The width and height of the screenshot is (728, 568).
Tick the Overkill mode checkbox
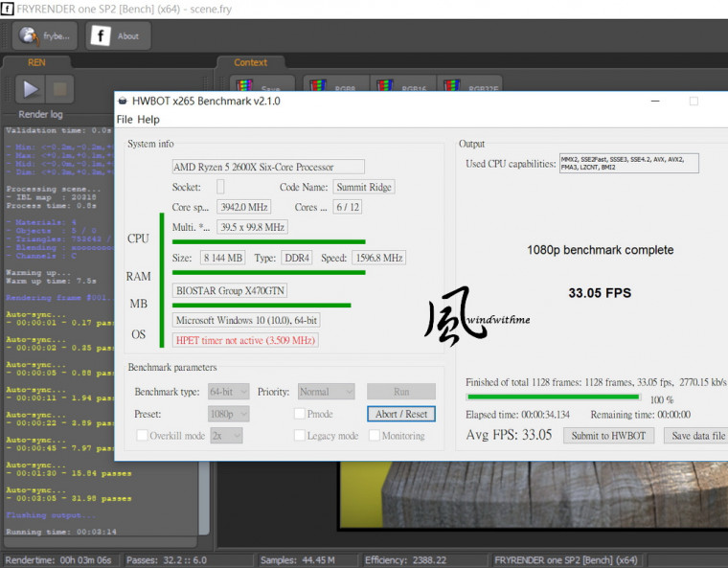(143, 436)
